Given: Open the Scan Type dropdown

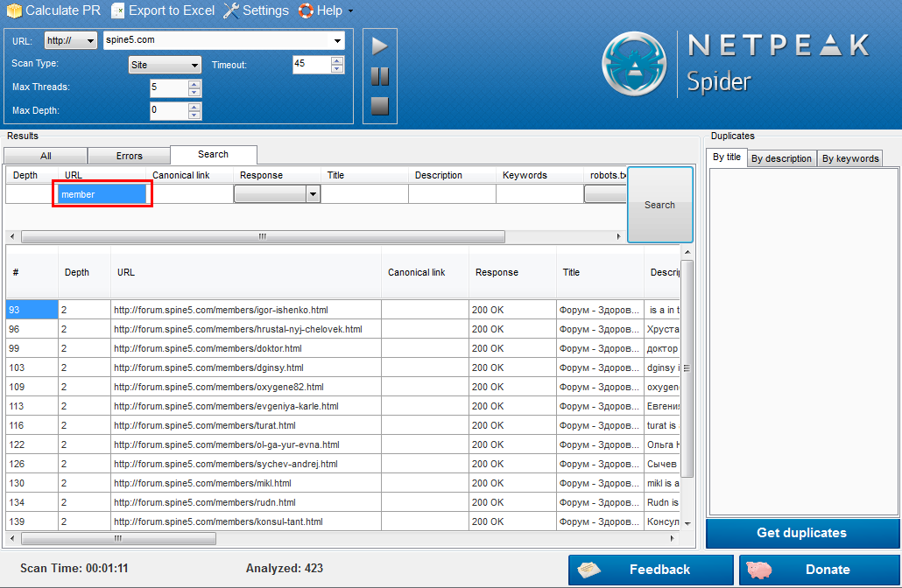Looking at the screenshot, I should point(165,65).
